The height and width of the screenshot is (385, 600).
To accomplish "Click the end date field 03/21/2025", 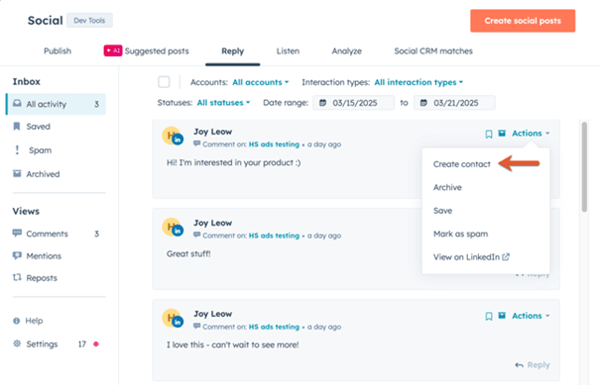I will 455,103.
